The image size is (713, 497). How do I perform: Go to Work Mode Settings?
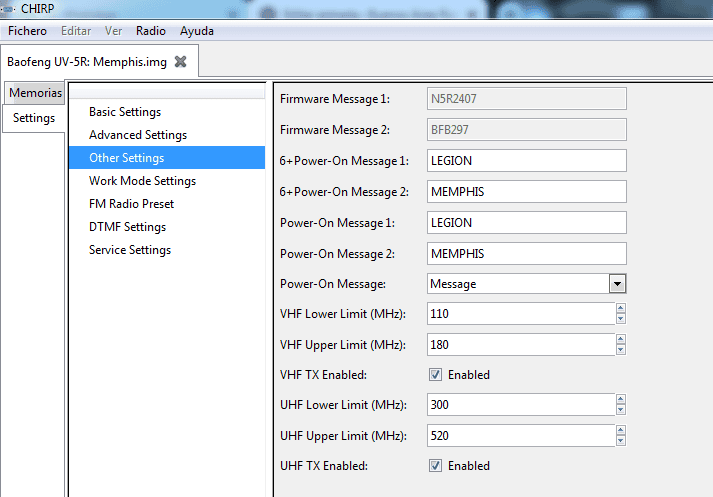click(142, 181)
